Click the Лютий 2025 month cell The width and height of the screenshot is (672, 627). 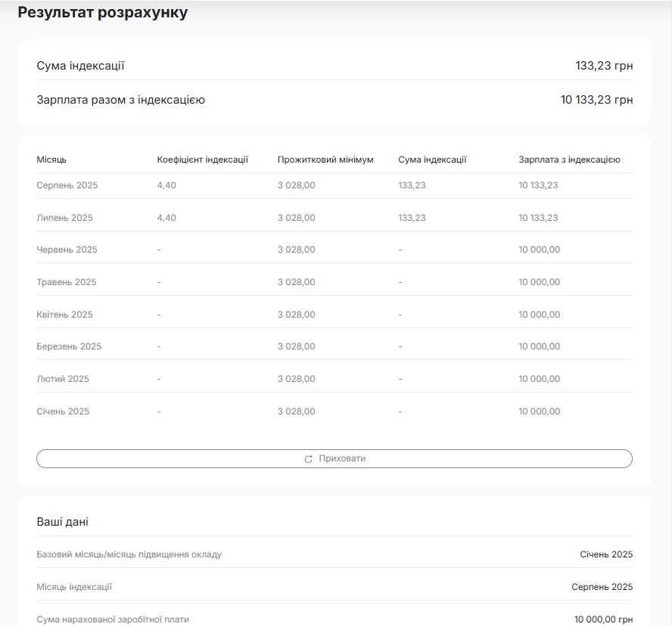click(x=63, y=379)
